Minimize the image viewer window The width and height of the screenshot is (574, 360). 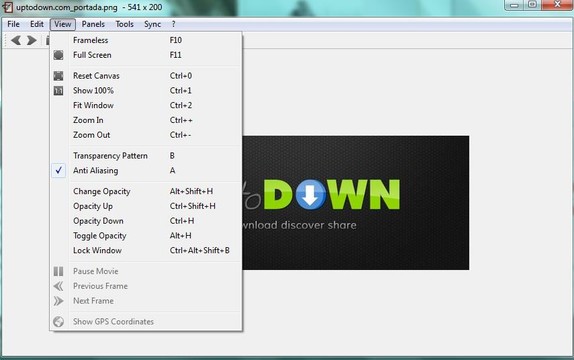tap(514, 5)
